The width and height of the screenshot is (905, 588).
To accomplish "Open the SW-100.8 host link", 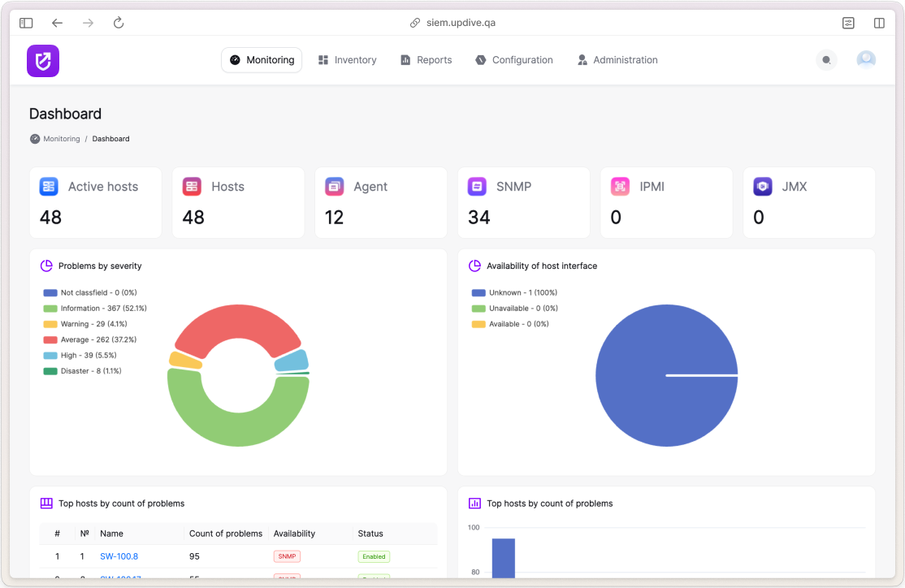I will [x=119, y=556].
